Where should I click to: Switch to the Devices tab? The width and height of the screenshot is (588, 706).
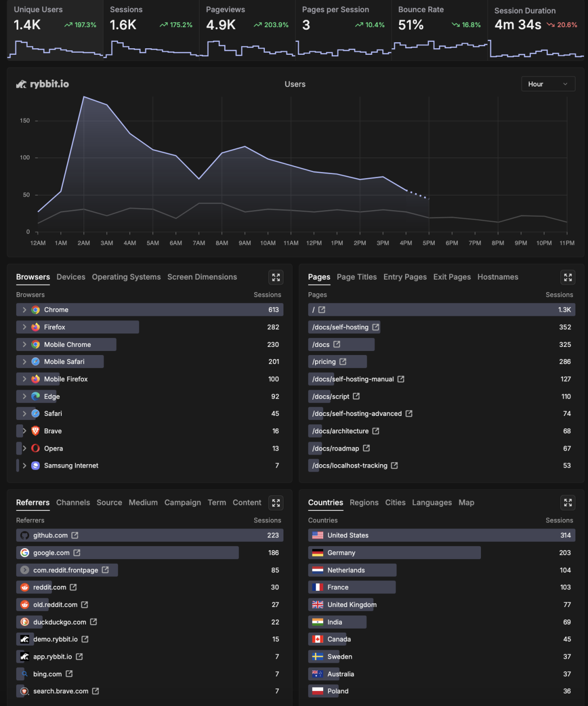71,277
